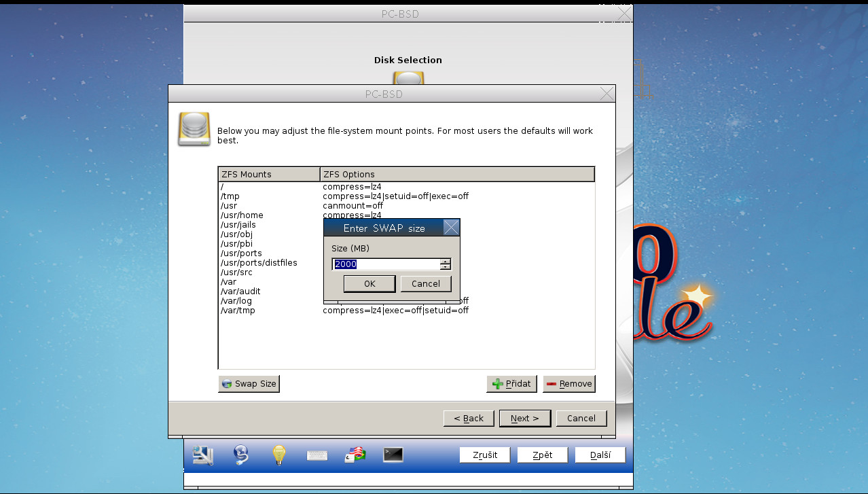Image resolution: width=868 pixels, height=494 pixels.
Task: Select the /usr/home mount point
Action: pyautogui.click(x=241, y=215)
